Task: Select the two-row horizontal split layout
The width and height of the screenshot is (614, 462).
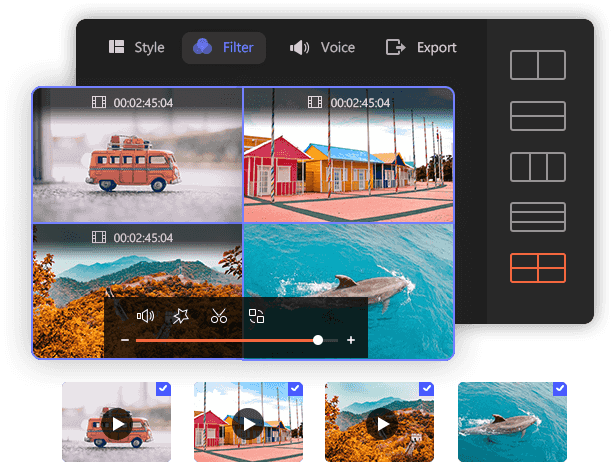Action: (x=538, y=116)
